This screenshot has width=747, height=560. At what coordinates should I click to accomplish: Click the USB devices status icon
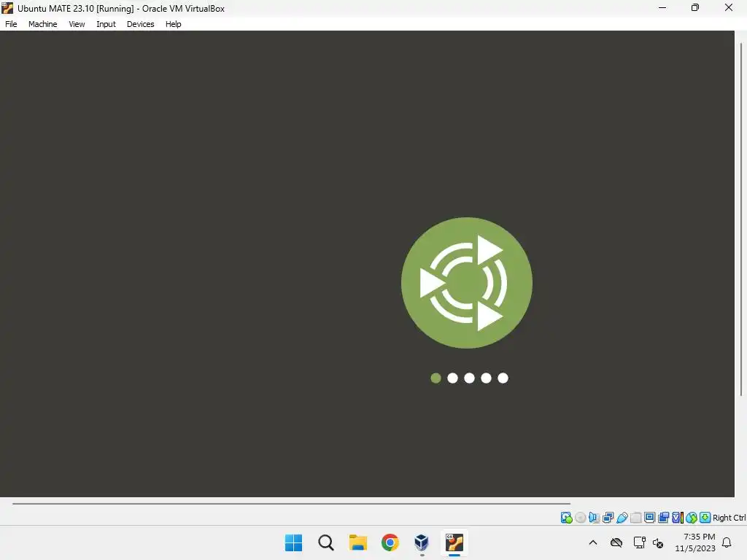click(622, 518)
